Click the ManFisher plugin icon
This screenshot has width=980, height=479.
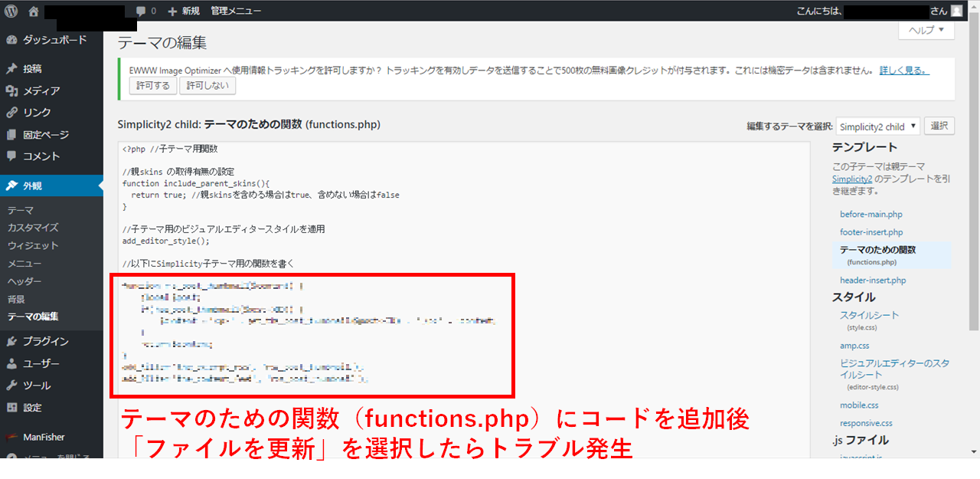[x=11, y=437]
